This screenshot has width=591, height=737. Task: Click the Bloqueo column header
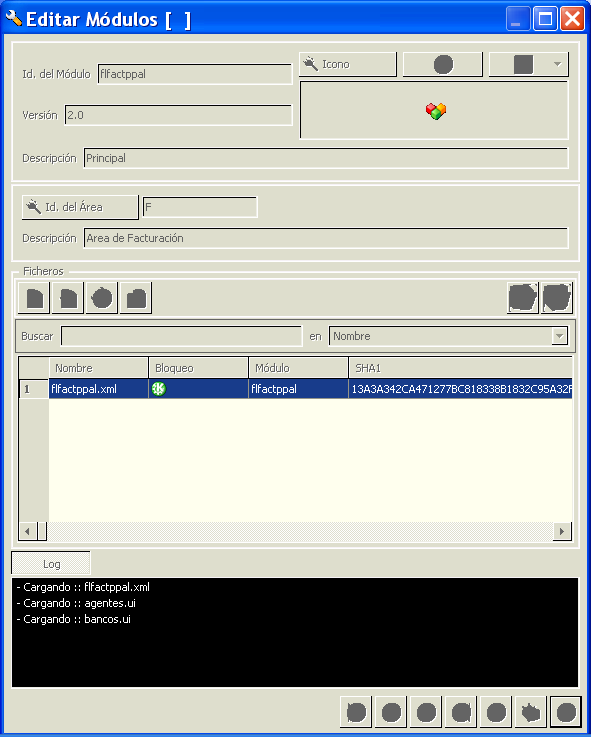(x=198, y=368)
